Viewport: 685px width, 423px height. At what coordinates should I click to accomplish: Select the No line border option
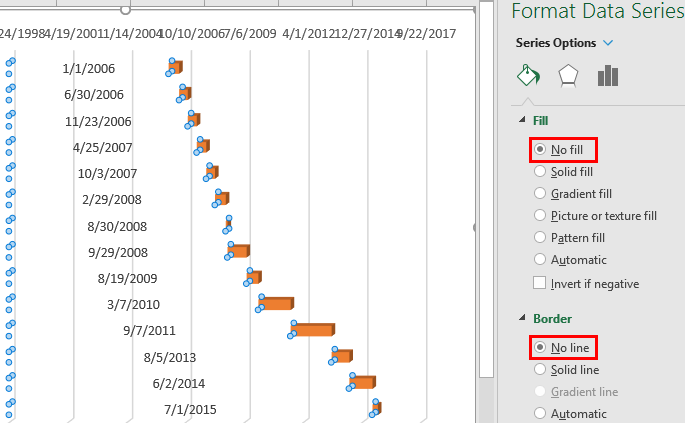[540, 347]
